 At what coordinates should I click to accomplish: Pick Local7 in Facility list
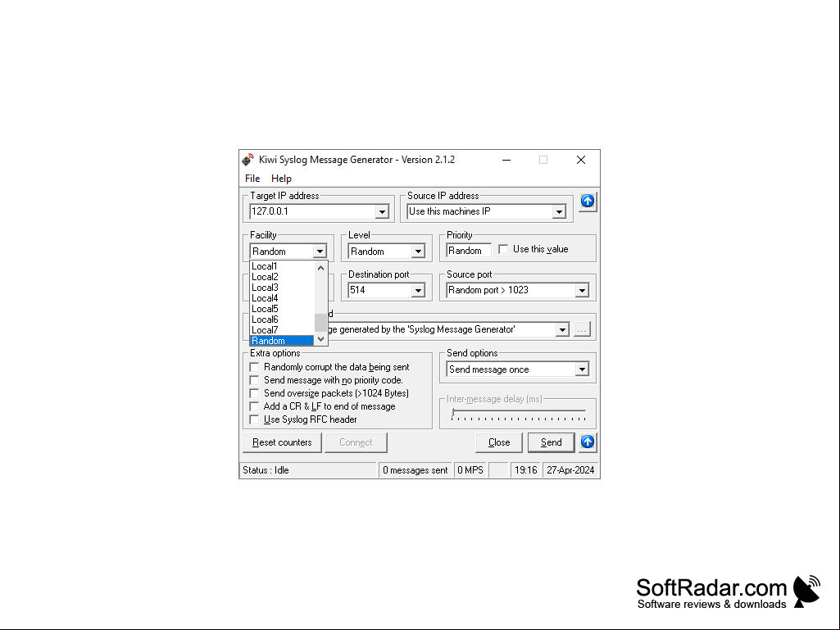[282, 330]
